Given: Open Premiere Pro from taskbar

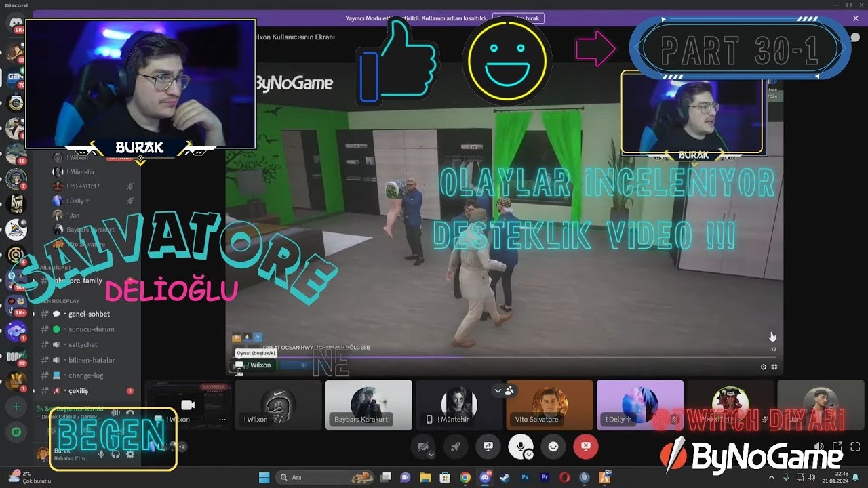Looking at the screenshot, I should tap(545, 477).
